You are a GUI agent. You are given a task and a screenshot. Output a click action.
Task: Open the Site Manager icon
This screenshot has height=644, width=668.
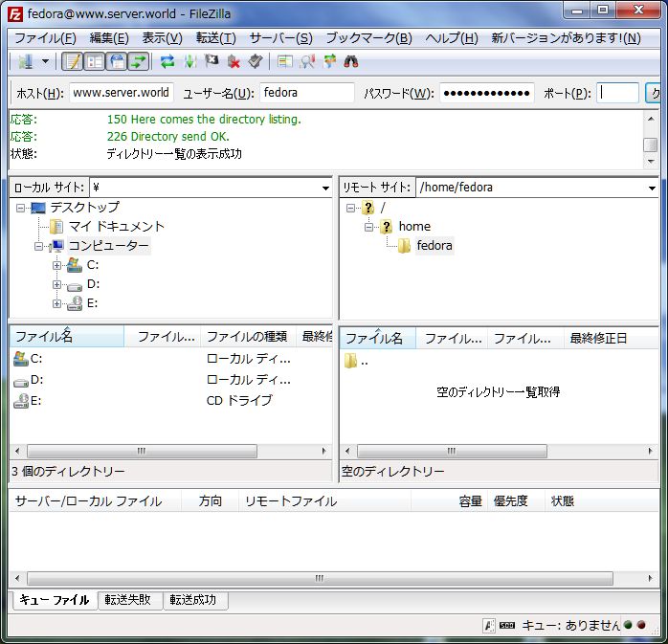[x=26, y=62]
